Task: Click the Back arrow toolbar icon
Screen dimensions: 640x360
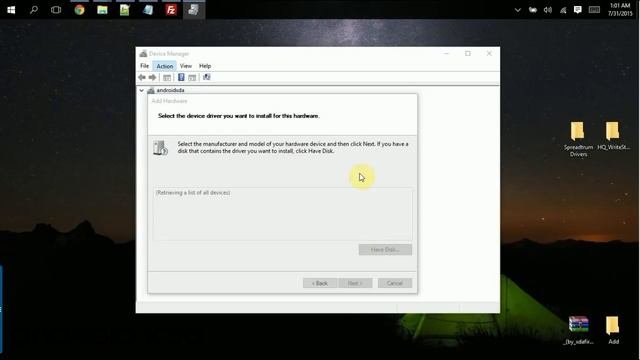Action: point(142,78)
